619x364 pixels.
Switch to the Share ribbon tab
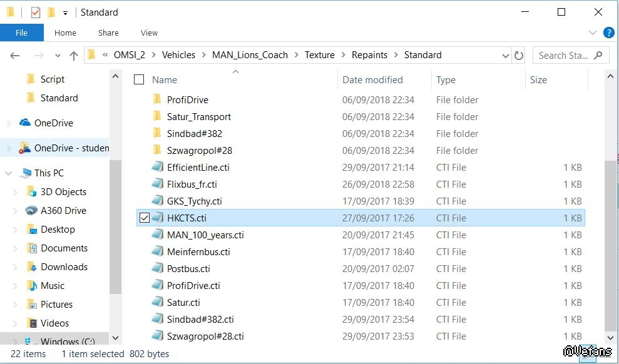click(108, 33)
